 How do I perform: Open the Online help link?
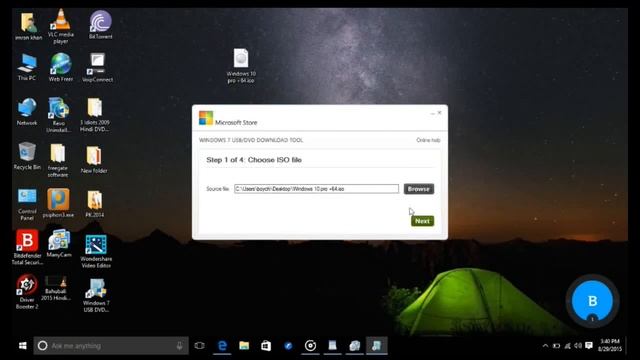point(428,140)
